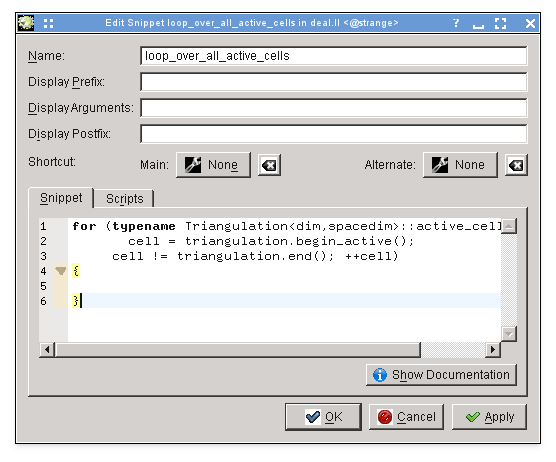The height and width of the screenshot is (462, 556).
Task: Click the Name field containing loop_over_all_active_cells
Action: click(x=334, y=56)
